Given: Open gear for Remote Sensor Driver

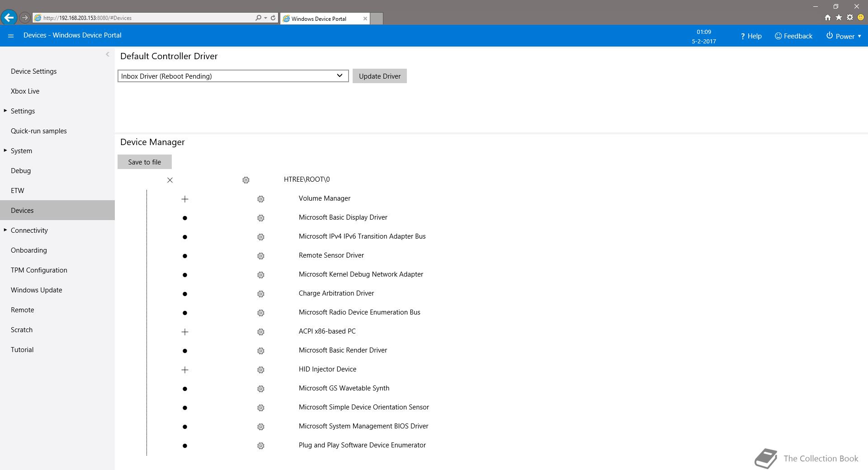Looking at the screenshot, I should [261, 256].
